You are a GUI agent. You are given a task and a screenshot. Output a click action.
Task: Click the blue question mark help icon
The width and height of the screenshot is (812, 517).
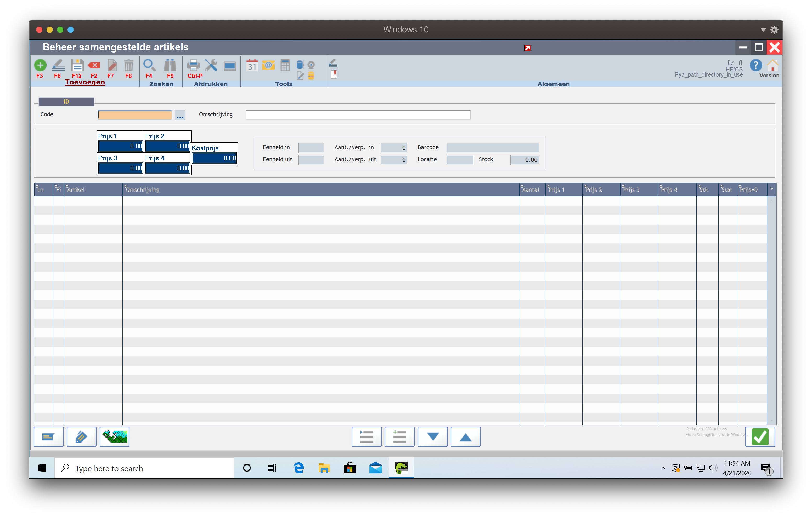[756, 65]
